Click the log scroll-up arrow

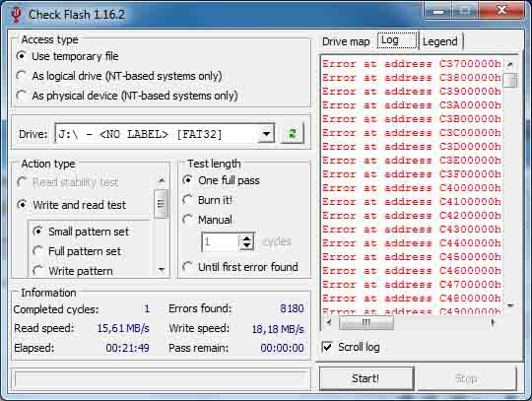pos(510,64)
